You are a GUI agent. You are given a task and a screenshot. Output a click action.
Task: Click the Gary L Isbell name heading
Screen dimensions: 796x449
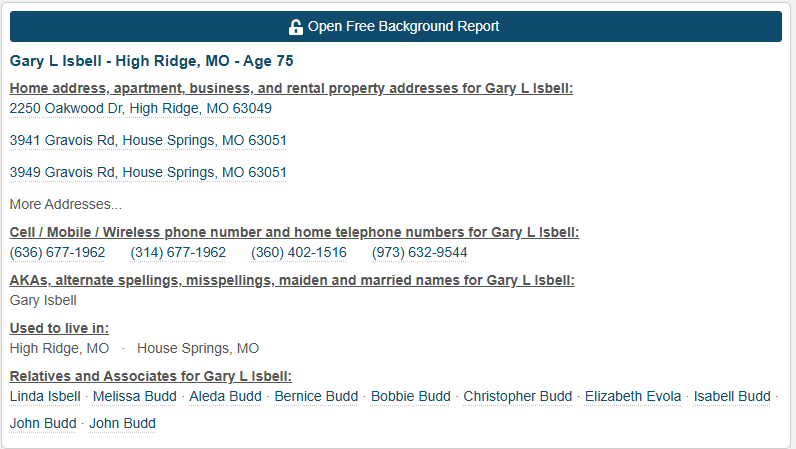pyautogui.click(x=152, y=61)
